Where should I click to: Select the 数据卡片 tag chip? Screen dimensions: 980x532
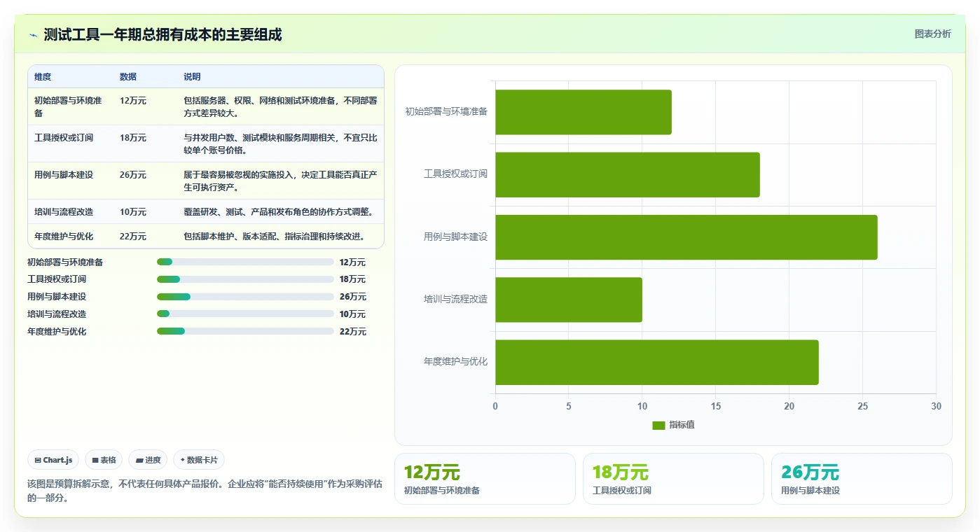pos(199,460)
